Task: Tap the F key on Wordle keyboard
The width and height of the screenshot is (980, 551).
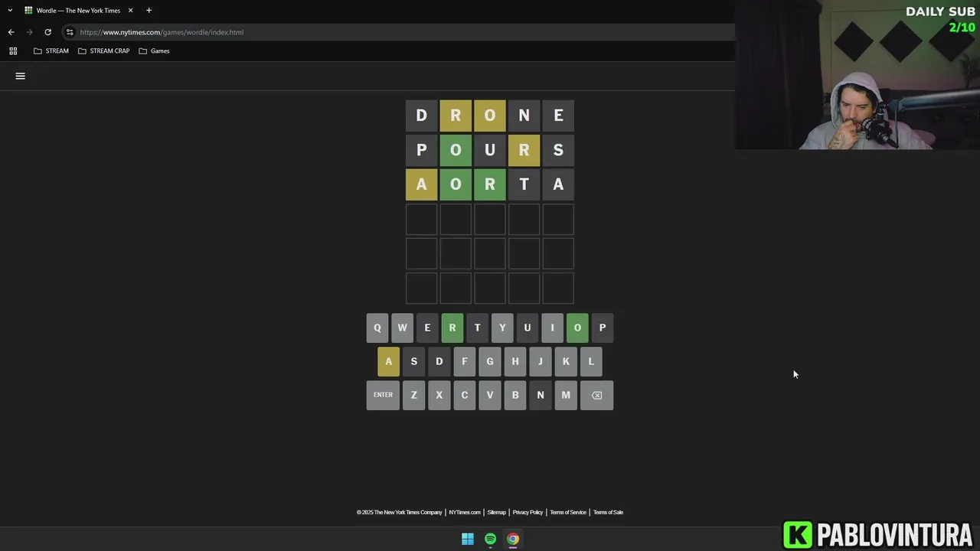Action: point(464,361)
